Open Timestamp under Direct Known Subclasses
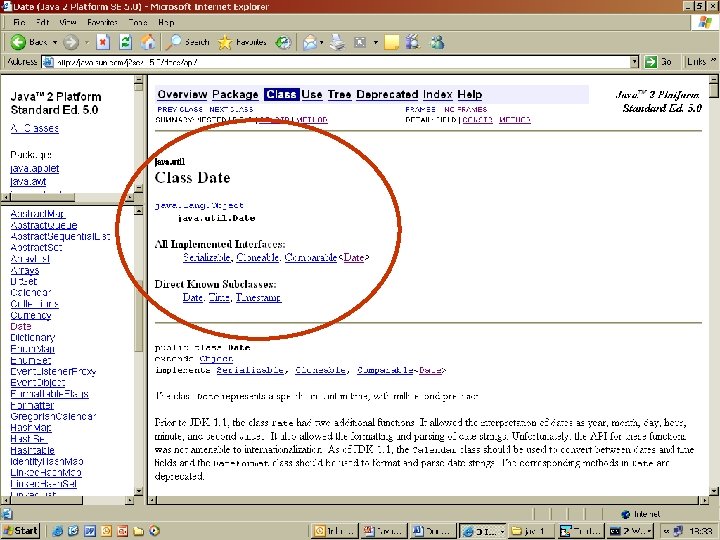The image size is (720, 540). (259, 298)
